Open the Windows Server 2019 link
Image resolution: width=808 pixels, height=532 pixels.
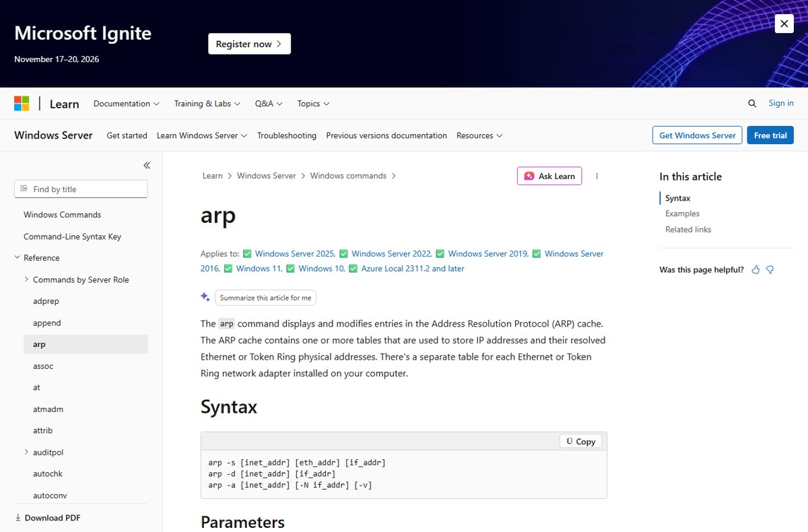(x=488, y=254)
